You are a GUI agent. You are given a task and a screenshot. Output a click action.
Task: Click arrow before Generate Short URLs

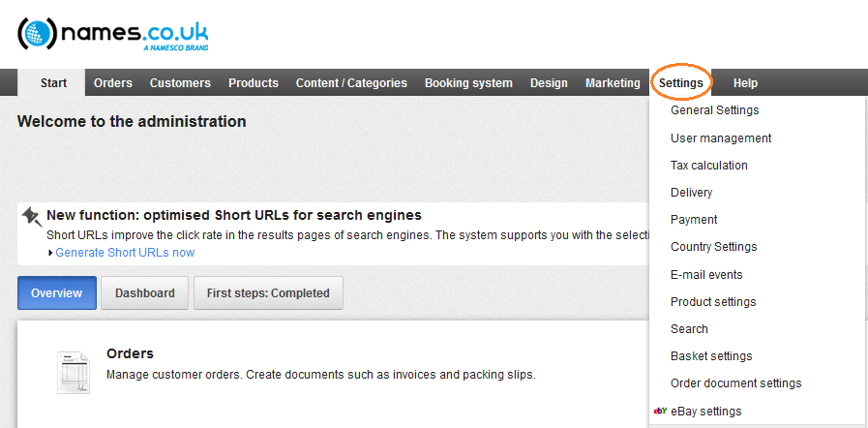51,253
